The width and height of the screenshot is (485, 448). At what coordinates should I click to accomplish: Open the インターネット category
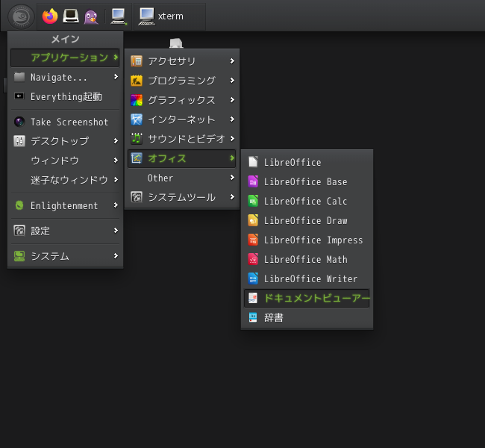[x=182, y=119]
